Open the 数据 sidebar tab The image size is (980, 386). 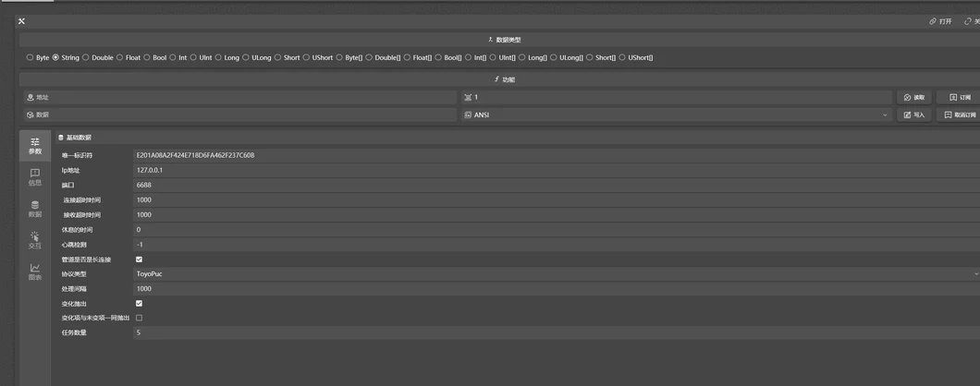coord(35,209)
